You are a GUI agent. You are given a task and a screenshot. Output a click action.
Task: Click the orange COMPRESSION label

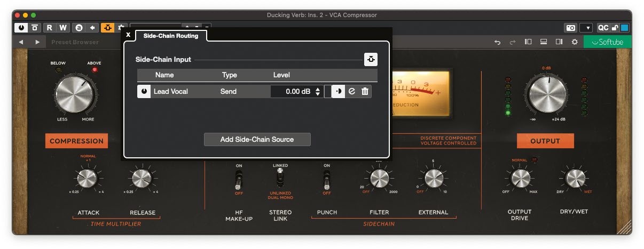(76, 141)
